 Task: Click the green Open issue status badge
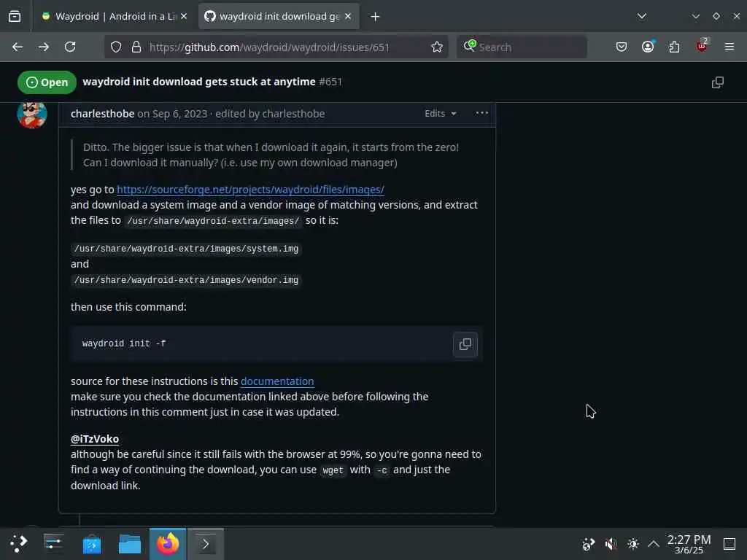click(x=47, y=82)
